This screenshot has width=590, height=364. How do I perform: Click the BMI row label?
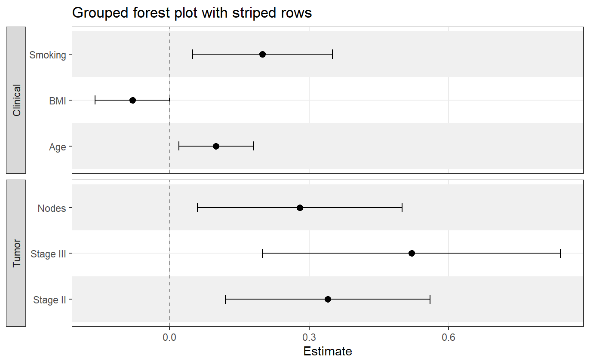coord(57,101)
